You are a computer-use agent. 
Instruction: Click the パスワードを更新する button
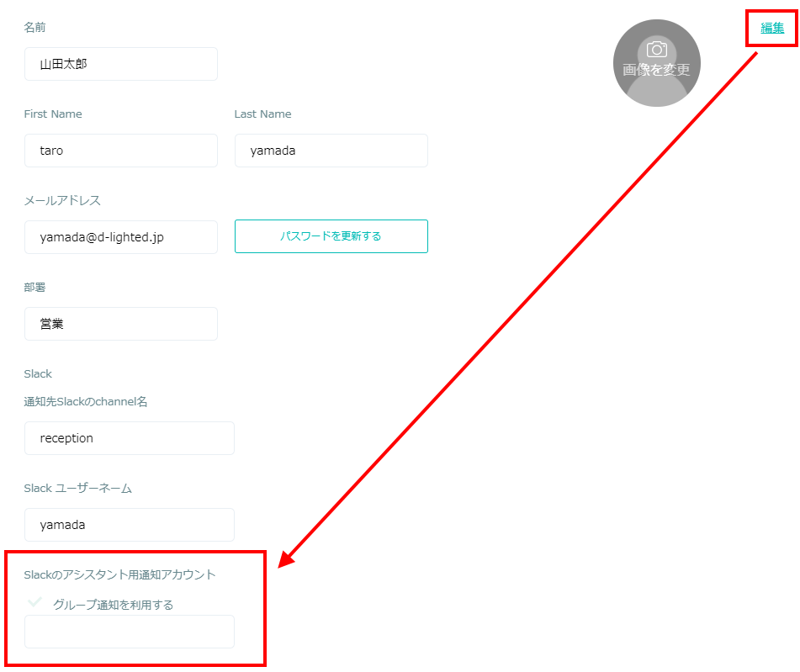coord(331,236)
